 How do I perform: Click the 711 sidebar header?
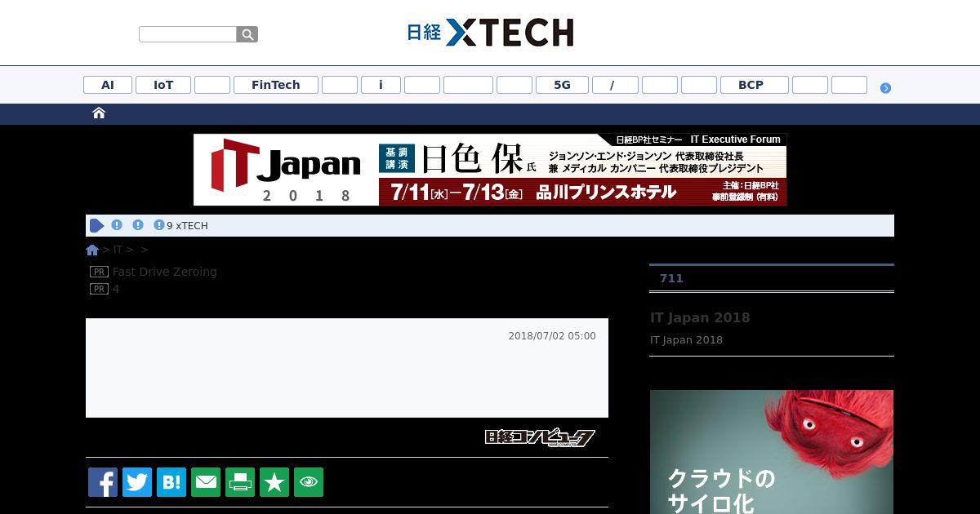(671, 278)
